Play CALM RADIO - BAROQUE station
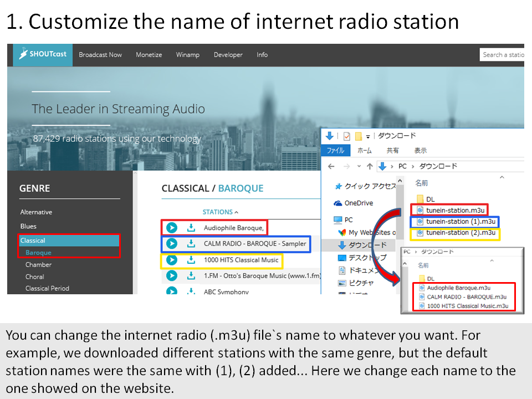The image size is (532, 399). coord(172,244)
